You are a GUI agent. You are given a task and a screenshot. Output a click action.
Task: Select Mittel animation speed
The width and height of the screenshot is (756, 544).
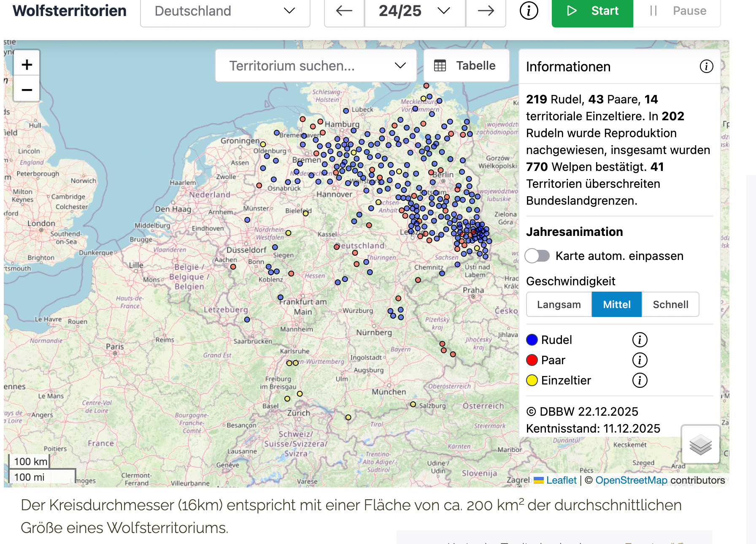[x=616, y=304]
